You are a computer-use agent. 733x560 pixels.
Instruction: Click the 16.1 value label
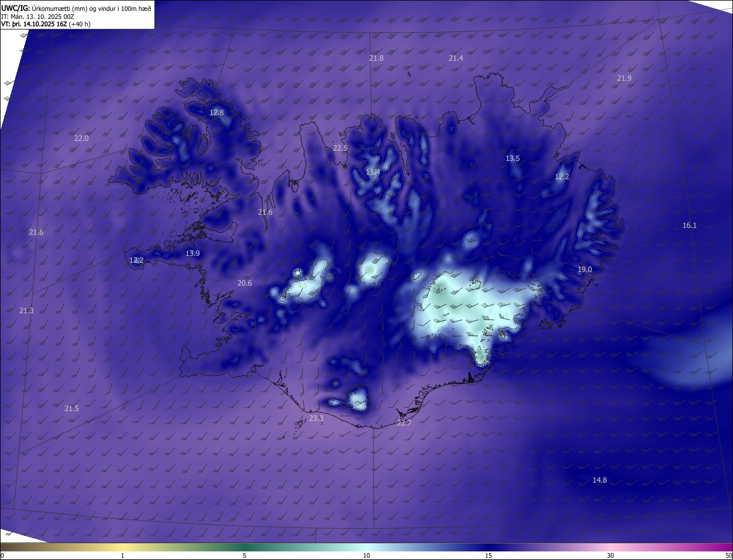pyautogui.click(x=689, y=225)
